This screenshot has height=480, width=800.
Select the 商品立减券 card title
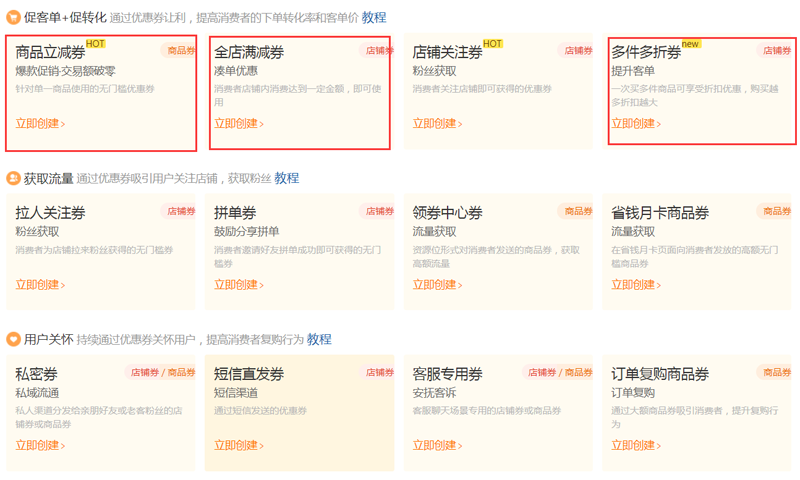pos(50,53)
